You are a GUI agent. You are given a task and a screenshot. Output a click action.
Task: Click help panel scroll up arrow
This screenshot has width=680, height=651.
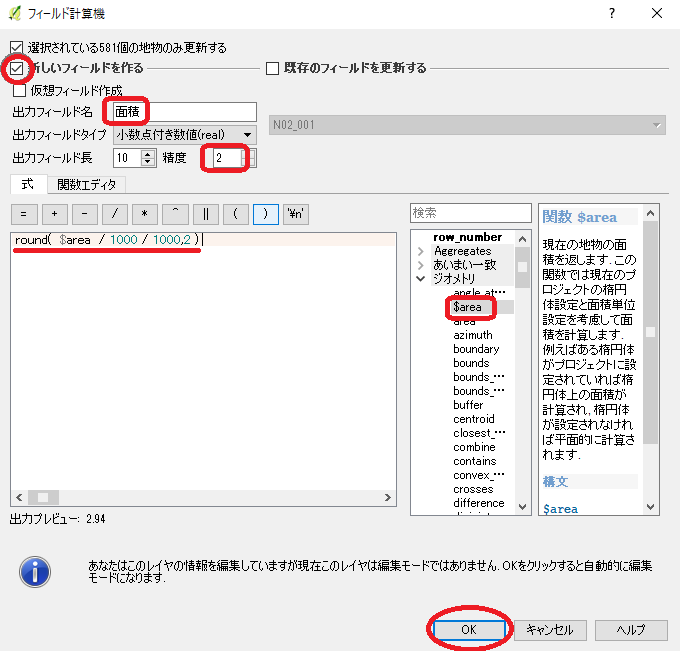651,213
